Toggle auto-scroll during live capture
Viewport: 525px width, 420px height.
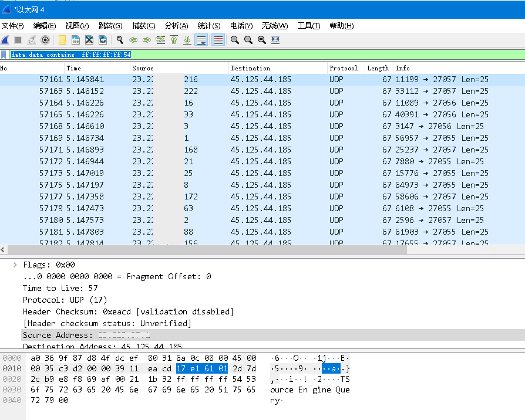201,40
